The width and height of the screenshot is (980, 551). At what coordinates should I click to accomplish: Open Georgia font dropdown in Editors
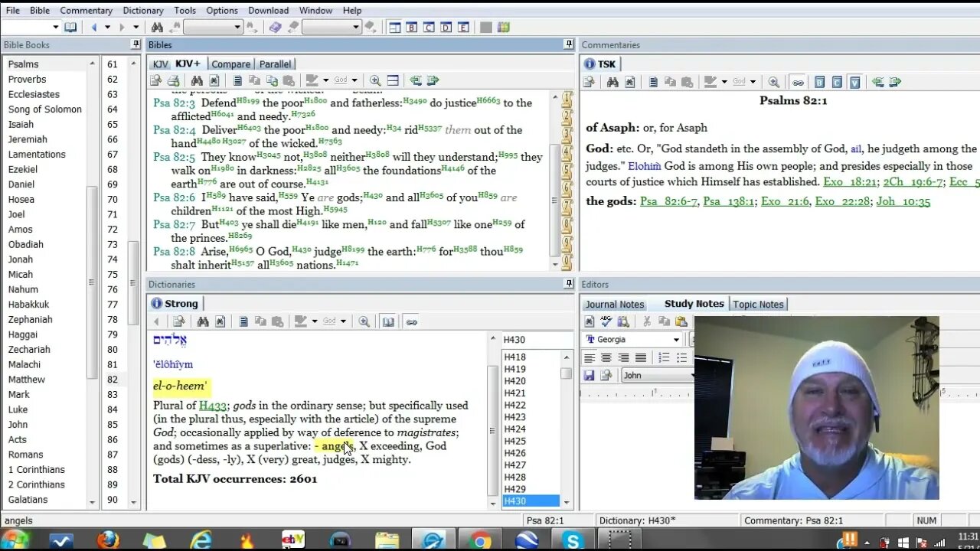676,340
